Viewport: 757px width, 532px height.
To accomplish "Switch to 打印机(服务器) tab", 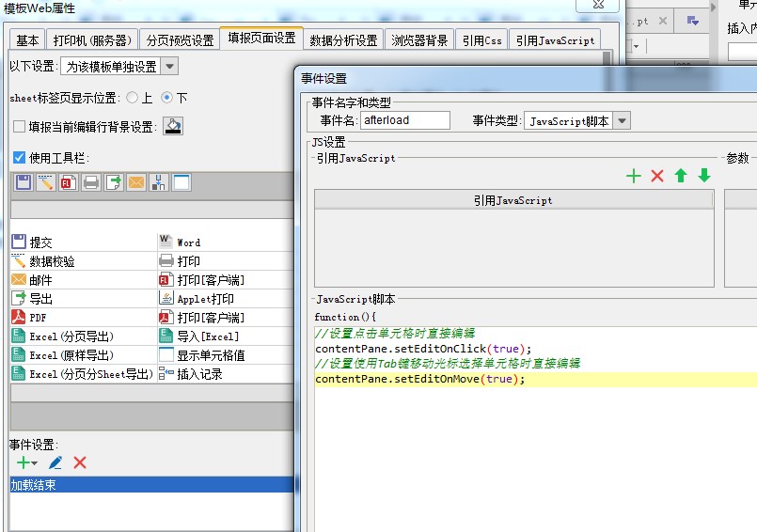I will (92, 40).
